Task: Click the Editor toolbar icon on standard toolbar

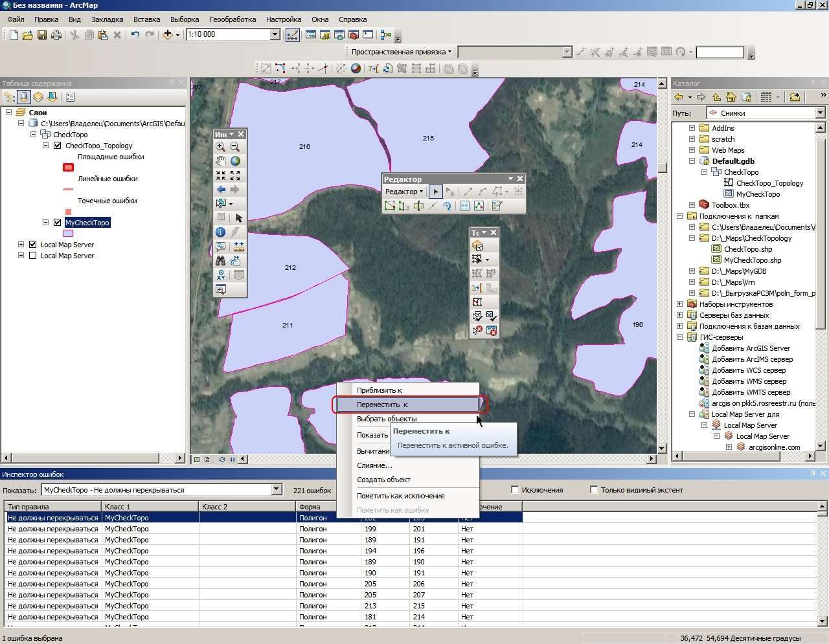Action: coord(293,35)
